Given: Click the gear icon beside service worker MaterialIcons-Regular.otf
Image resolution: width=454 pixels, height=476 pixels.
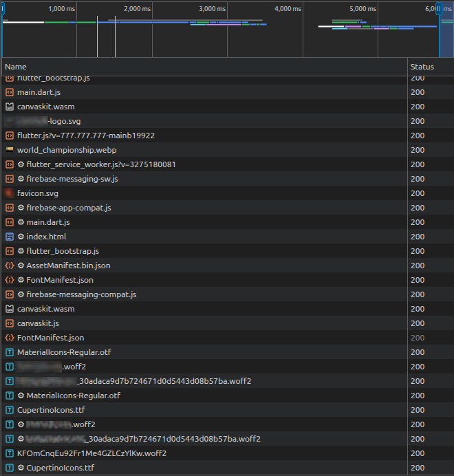Looking at the screenshot, I should pos(21,396).
